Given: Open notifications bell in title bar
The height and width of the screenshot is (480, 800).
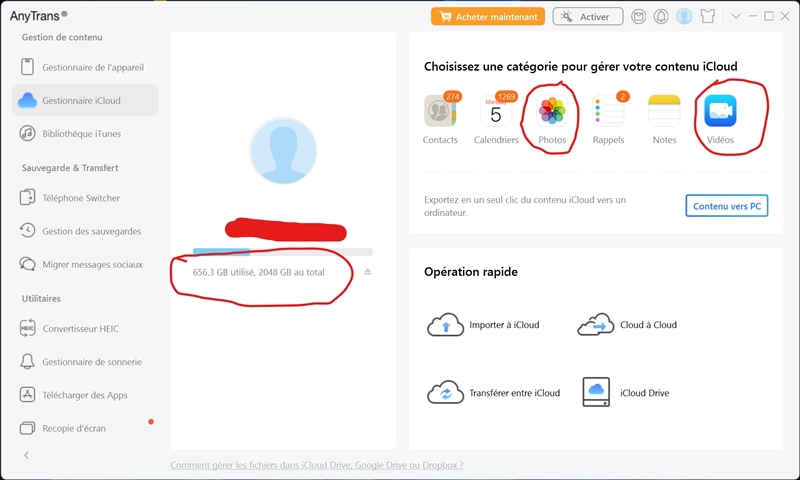Looking at the screenshot, I should click(x=661, y=16).
